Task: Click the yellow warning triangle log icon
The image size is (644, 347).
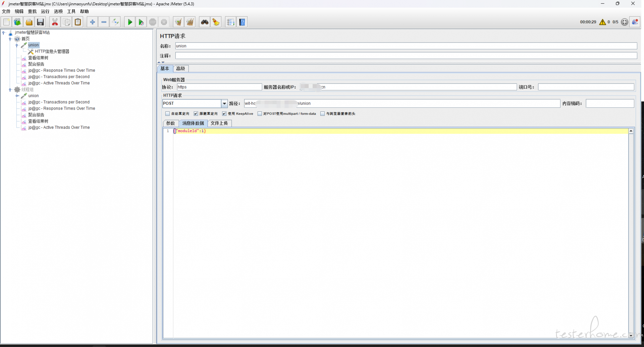Action: 602,22
